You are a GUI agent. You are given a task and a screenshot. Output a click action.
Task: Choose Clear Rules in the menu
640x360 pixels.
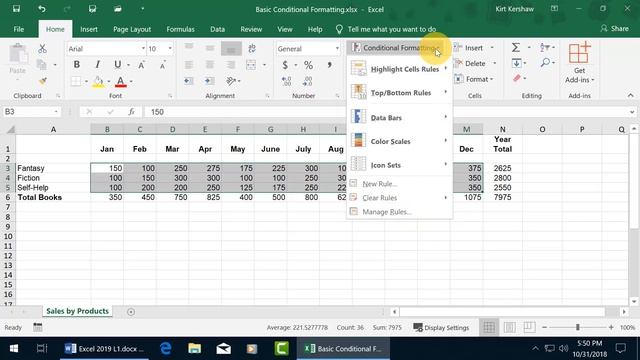pos(399,198)
